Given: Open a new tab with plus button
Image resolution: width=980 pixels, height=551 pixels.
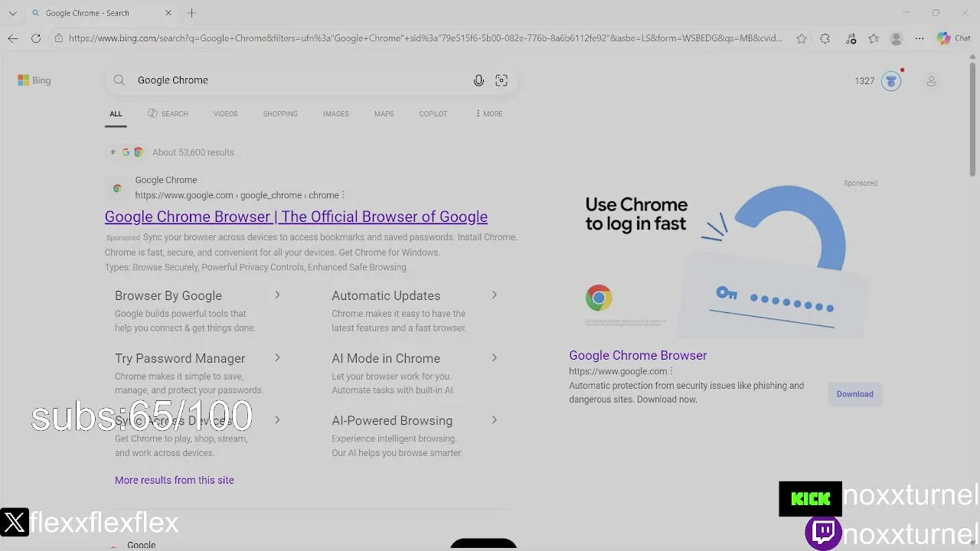Looking at the screenshot, I should [x=191, y=13].
